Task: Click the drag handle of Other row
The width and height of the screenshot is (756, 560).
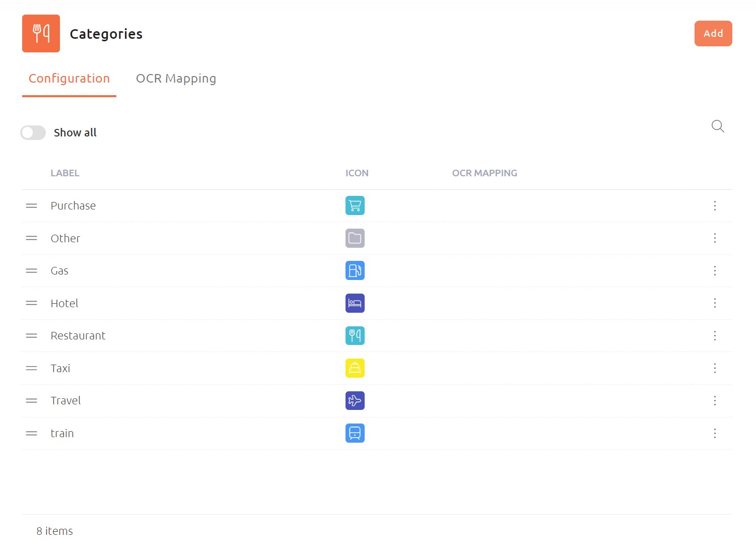Action: pyautogui.click(x=32, y=238)
